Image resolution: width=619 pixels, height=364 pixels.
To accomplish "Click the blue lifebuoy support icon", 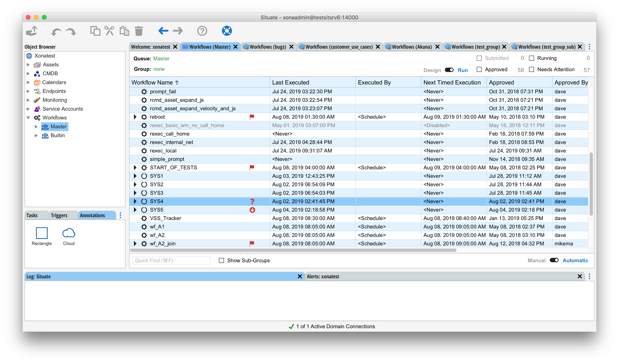I will point(227,31).
